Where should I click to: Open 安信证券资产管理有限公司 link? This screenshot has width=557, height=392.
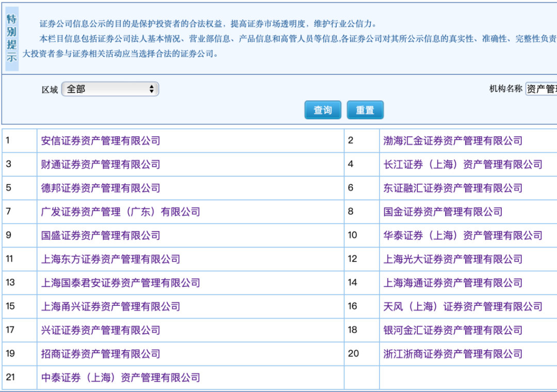(101, 141)
